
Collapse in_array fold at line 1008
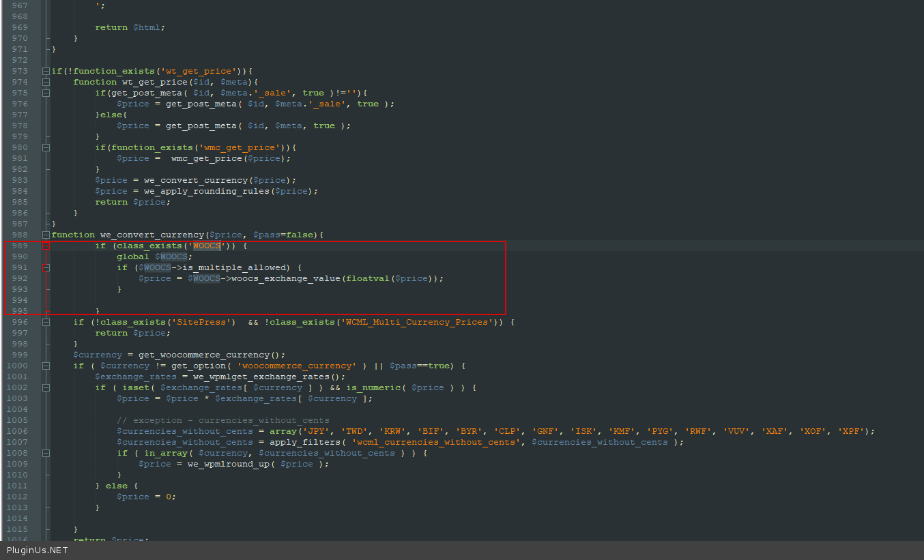pyautogui.click(x=46, y=453)
